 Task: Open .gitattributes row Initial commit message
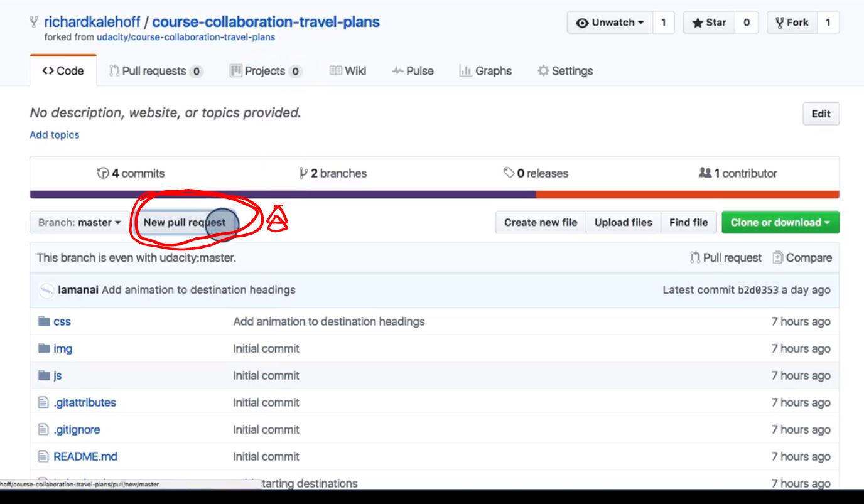coord(266,403)
